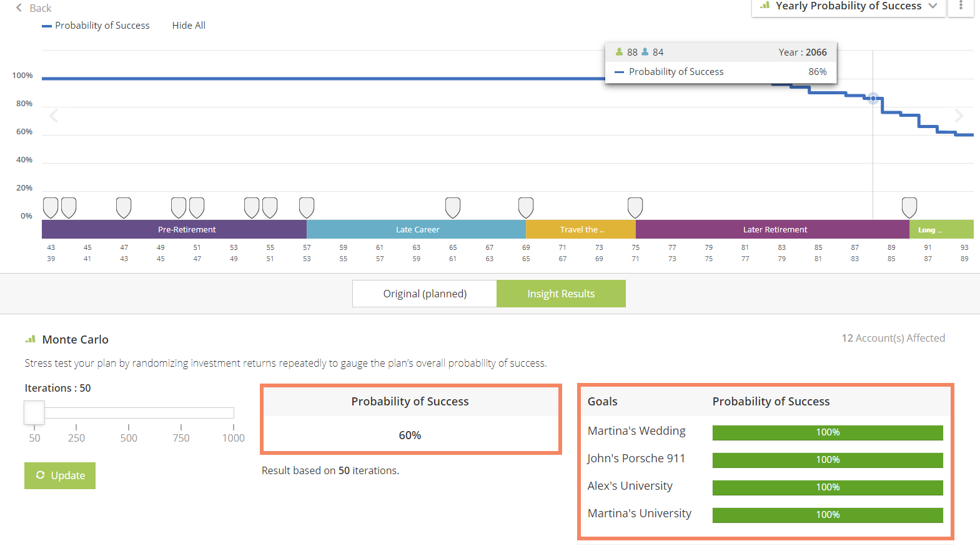Image resolution: width=980 pixels, height=546 pixels.
Task: Switch to Original (planned) tab
Action: [x=425, y=294]
